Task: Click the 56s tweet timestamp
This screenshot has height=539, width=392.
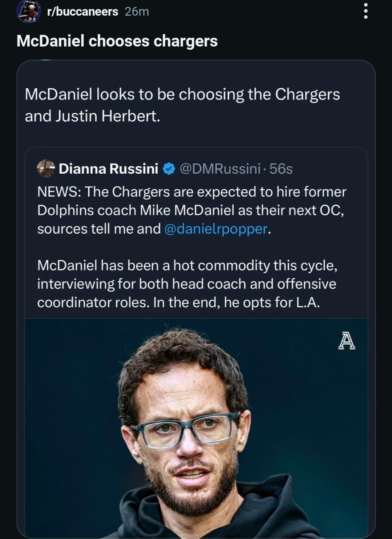Action: pyautogui.click(x=281, y=169)
